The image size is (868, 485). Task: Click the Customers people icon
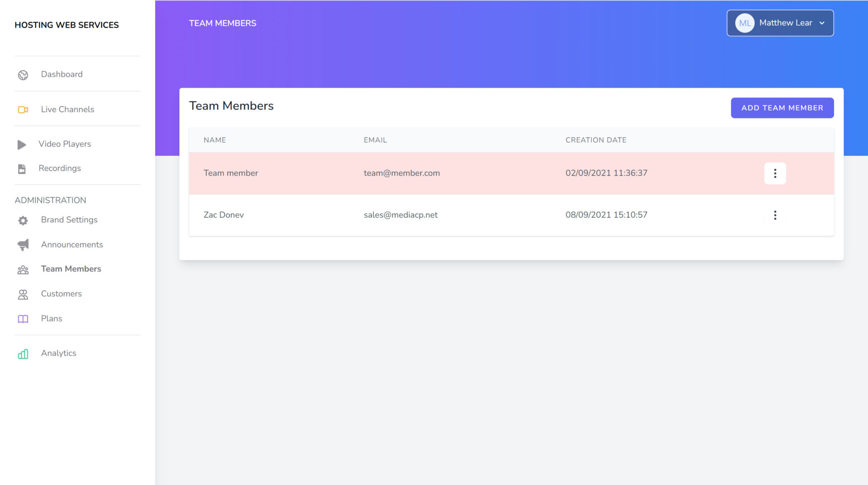[x=23, y=295]
